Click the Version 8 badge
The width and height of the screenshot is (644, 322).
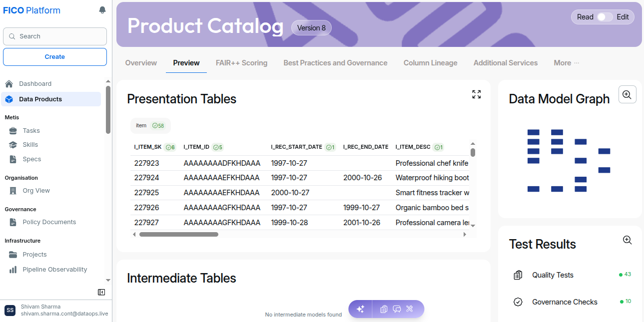pos(311,28)
